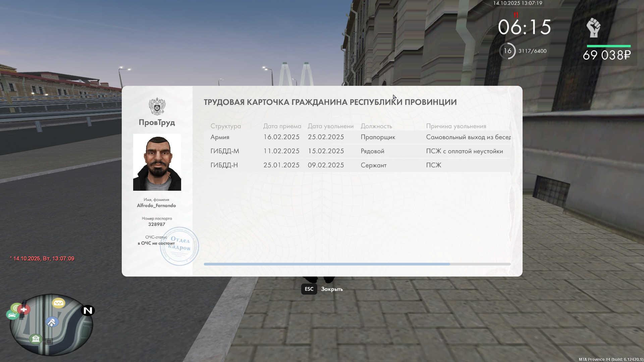The width and height of the screenshot is (644, 362).
Task: Click the raised fist icon in HUD
Action: coord(593,28)
